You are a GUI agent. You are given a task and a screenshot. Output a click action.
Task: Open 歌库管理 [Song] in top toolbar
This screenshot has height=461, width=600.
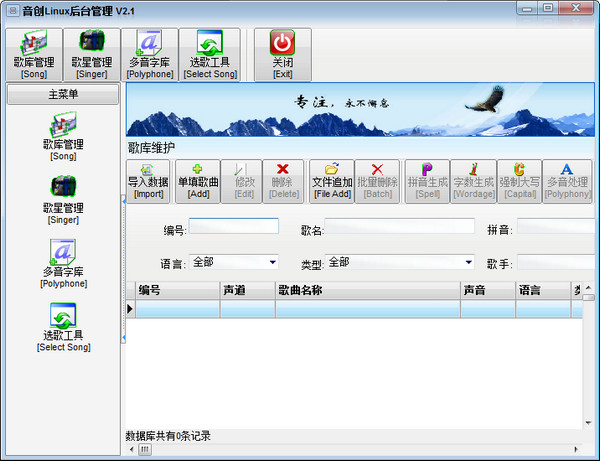(34, 54)
